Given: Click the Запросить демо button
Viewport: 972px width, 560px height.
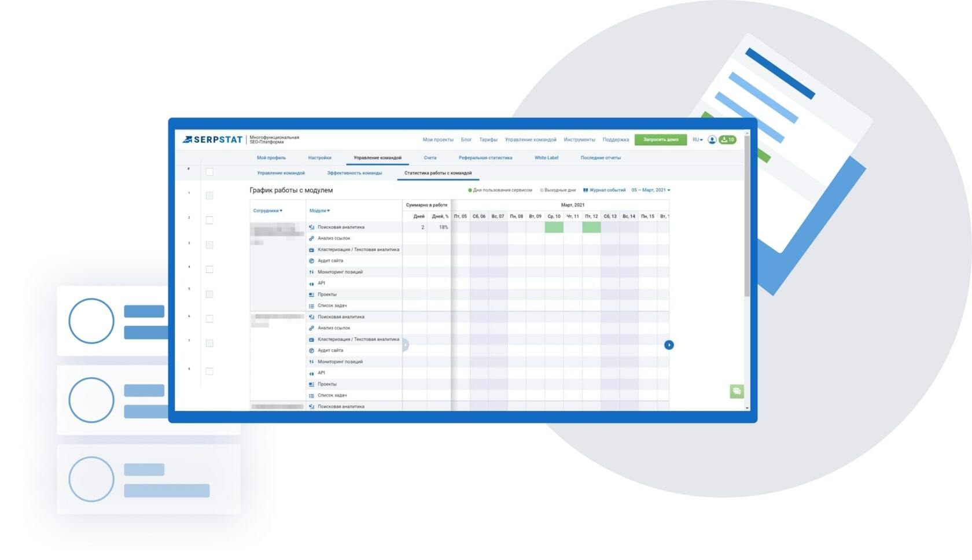Looking at the screenshot, I should (x=660, y=139).
